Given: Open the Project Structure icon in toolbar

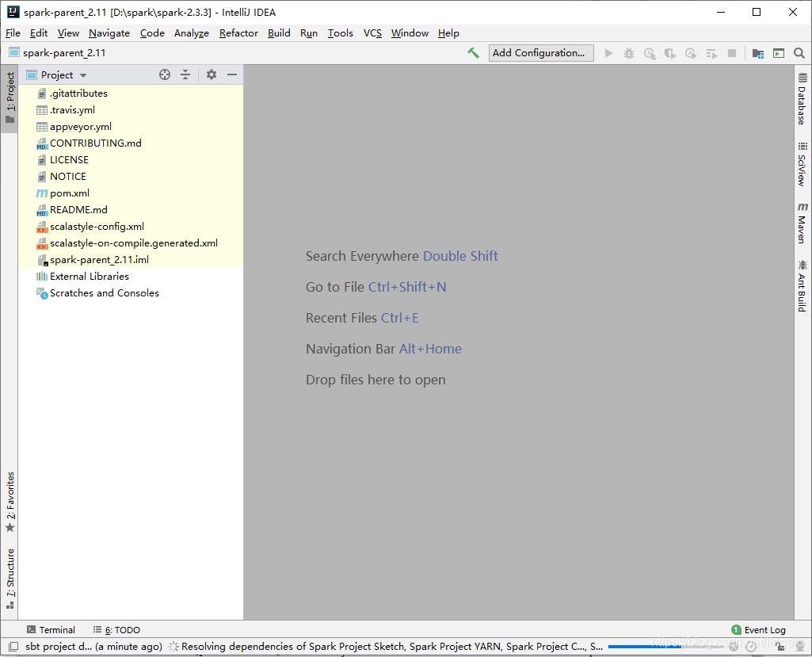Looking at the screenshot, I should click(757, 53).
